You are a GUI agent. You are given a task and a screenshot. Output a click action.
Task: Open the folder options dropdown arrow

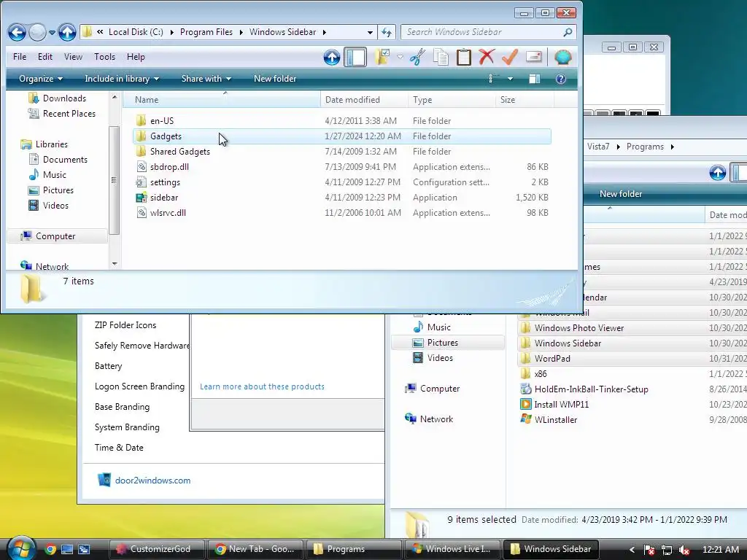pos(400,57)
